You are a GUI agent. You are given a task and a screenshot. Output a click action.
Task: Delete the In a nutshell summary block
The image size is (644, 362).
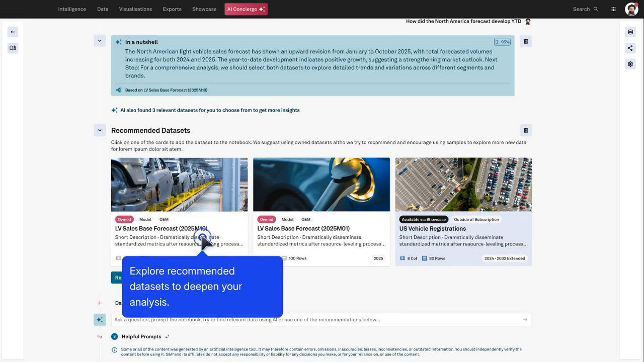[x=526, y=41]
